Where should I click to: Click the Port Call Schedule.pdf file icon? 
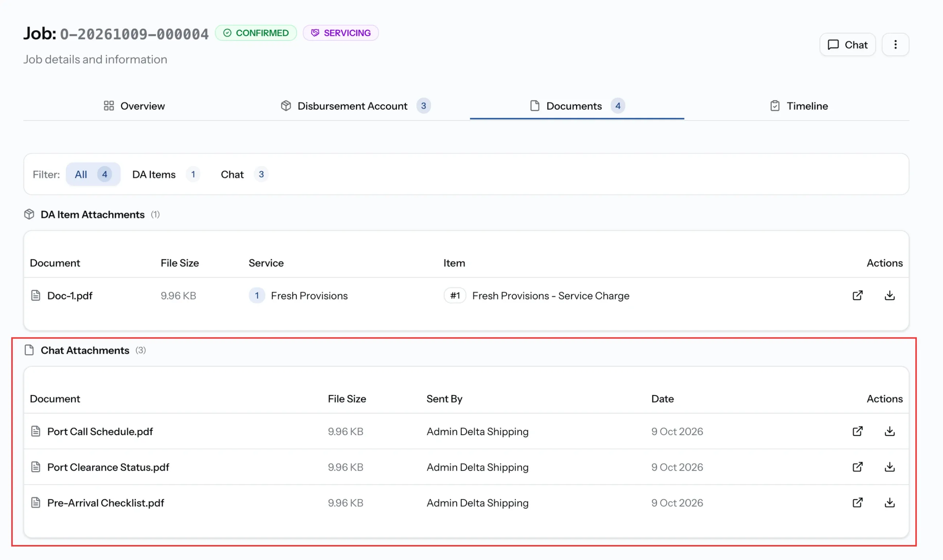[x=35, y=431]
